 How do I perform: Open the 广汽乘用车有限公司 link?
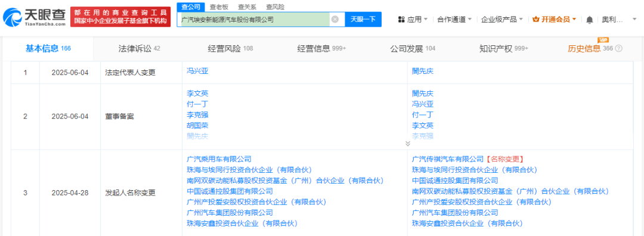(219, 159)
